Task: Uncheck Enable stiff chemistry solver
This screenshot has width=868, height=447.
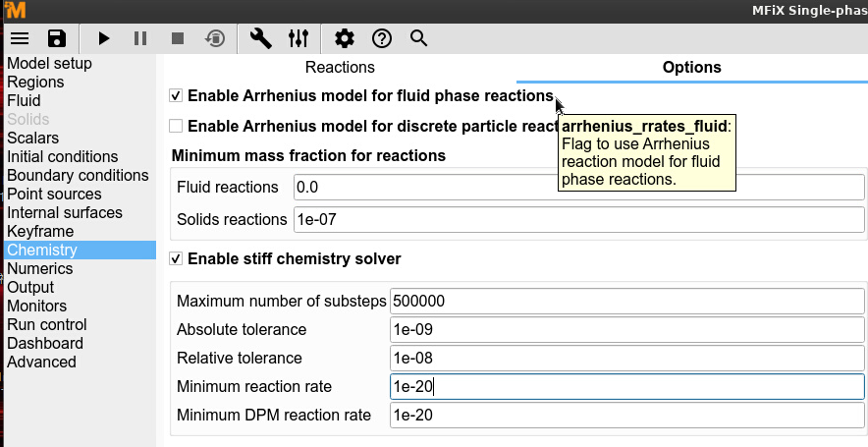Action: click(176, 259)
